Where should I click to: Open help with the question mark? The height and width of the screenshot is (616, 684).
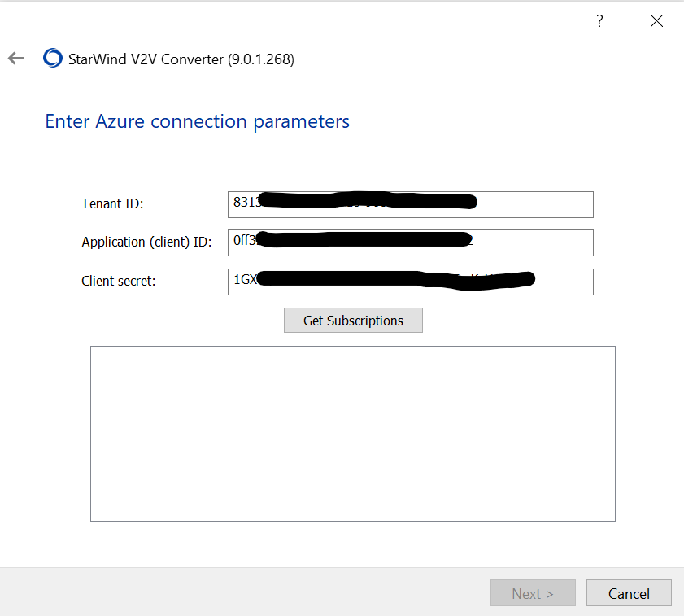tap(599, 20)
